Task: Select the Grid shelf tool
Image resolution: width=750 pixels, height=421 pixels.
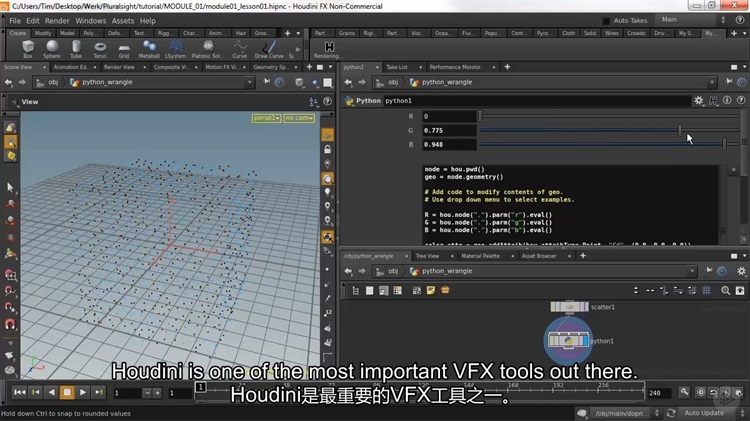Action: point(124,49)
